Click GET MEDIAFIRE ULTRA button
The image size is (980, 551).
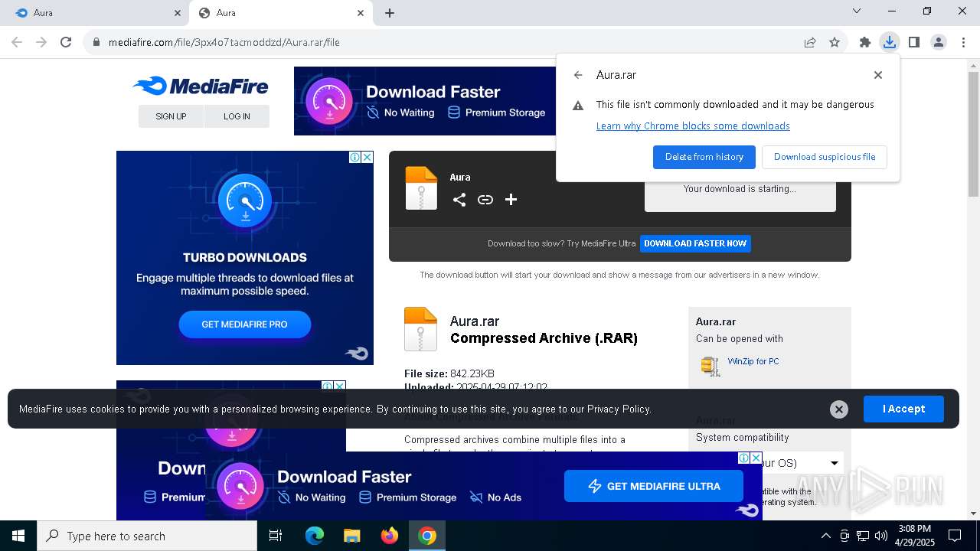tap(653, 486)
